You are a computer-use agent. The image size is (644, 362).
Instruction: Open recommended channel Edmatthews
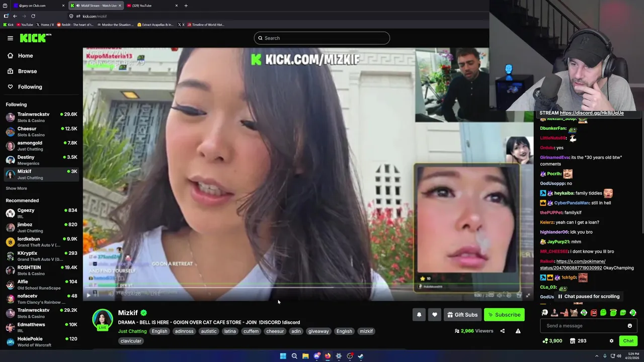(41, 327)
